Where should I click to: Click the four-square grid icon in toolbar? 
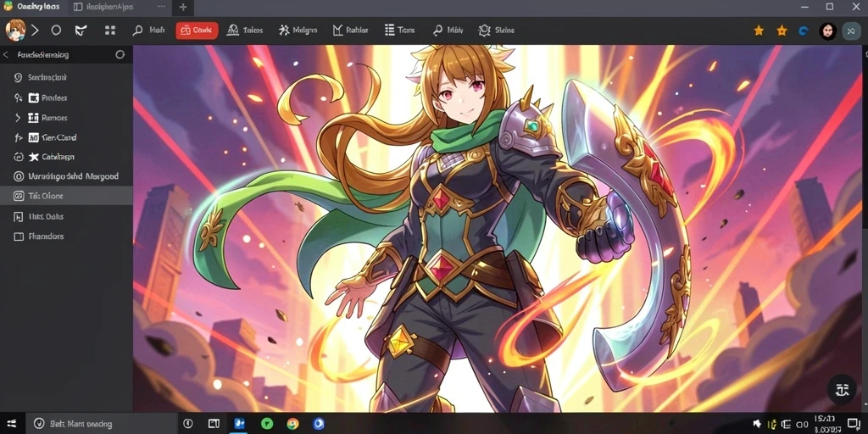click(x=110, y=31)
